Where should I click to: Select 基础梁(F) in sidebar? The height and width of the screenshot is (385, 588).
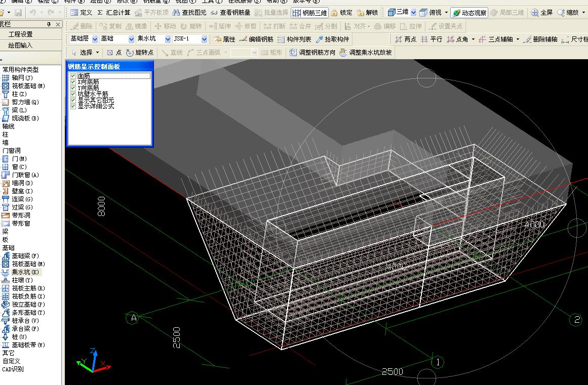click(x=20, y=256)
